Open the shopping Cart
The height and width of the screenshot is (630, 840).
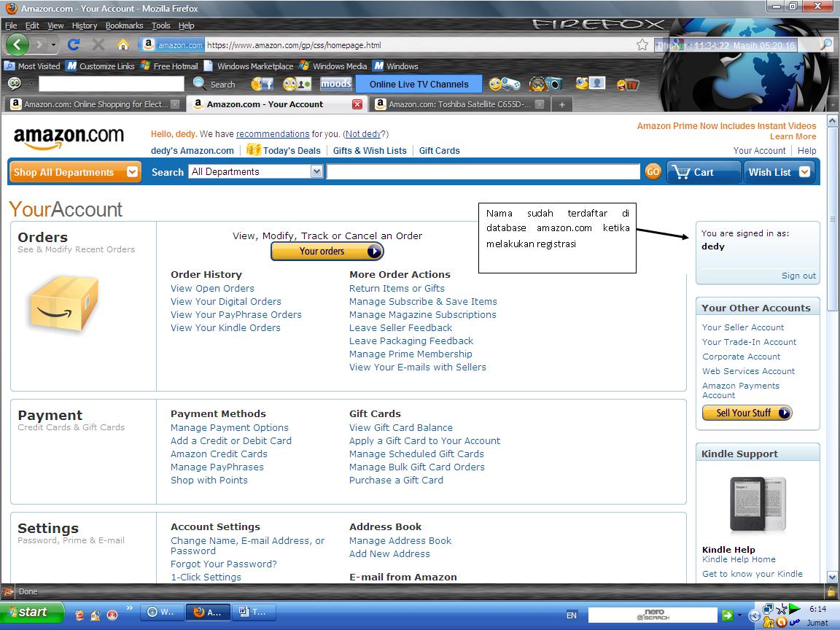click(703, 172)
